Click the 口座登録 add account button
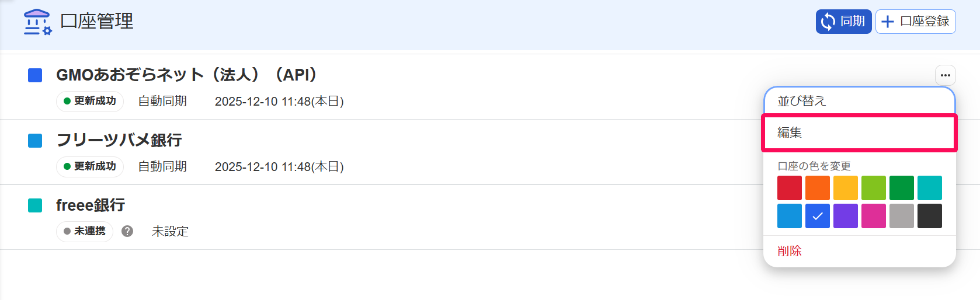Image resolution: width=980 pixels, height=300 pixels. pos(916,22)
